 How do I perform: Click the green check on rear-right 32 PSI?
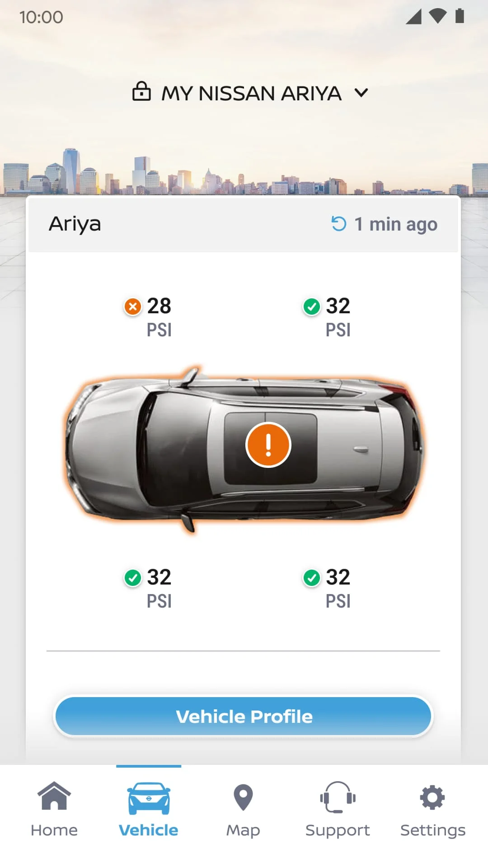(x=313, y=577)
